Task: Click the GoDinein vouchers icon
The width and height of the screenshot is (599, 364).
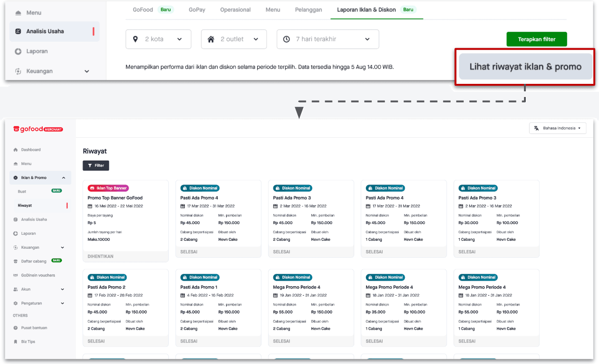Action: click(15, 275)
